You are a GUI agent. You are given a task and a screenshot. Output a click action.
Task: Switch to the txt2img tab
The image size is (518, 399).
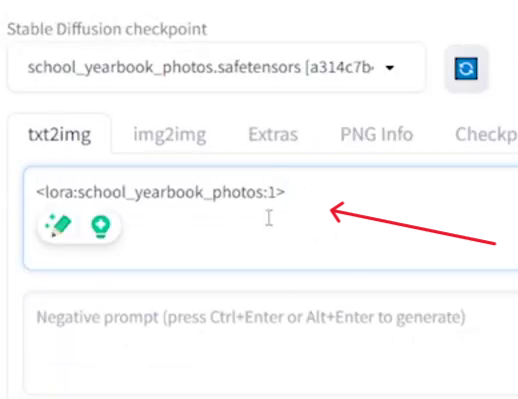[x=60, y=135]
